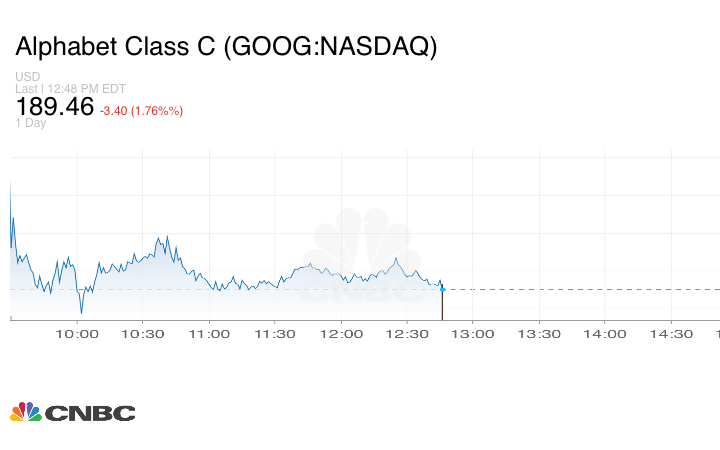Click the CNBC peacock logo at bottom left
This screenshot has height=450, width=720.
(x=72, y=412)
